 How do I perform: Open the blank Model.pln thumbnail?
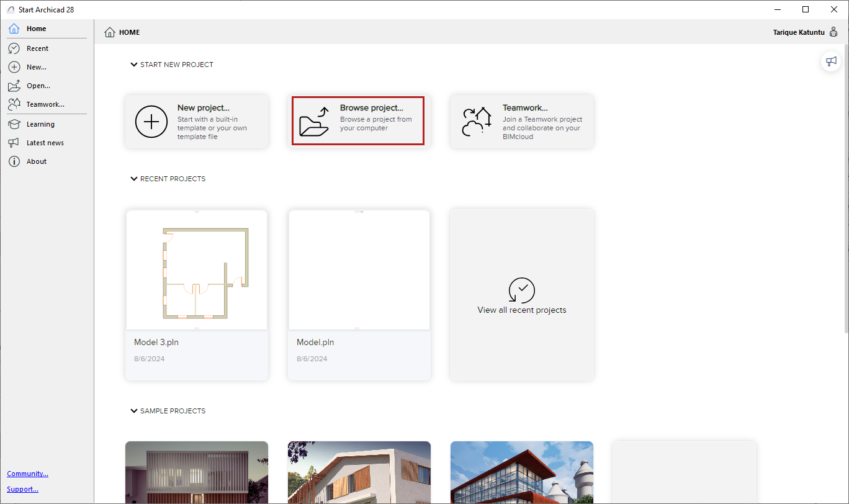coord(359,270)
